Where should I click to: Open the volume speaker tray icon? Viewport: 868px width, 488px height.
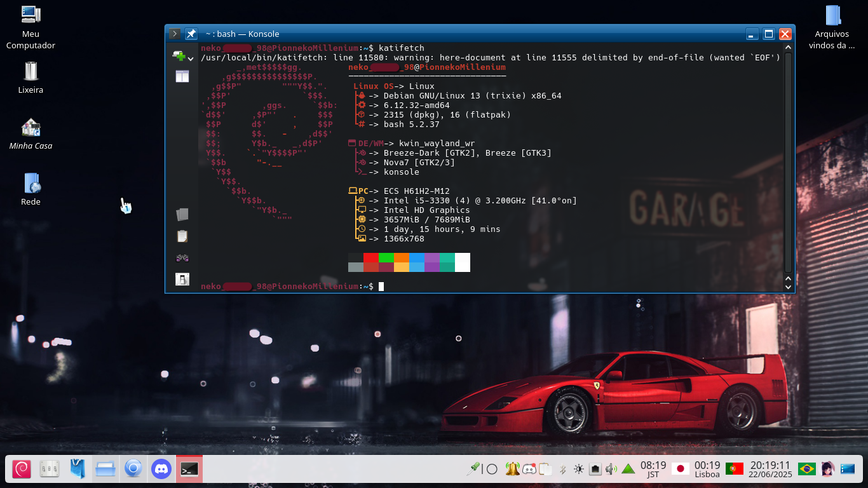coord(611,469)
